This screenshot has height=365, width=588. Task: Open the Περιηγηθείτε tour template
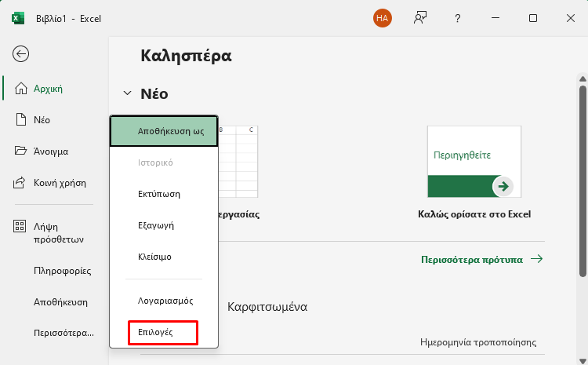point(474,162)
